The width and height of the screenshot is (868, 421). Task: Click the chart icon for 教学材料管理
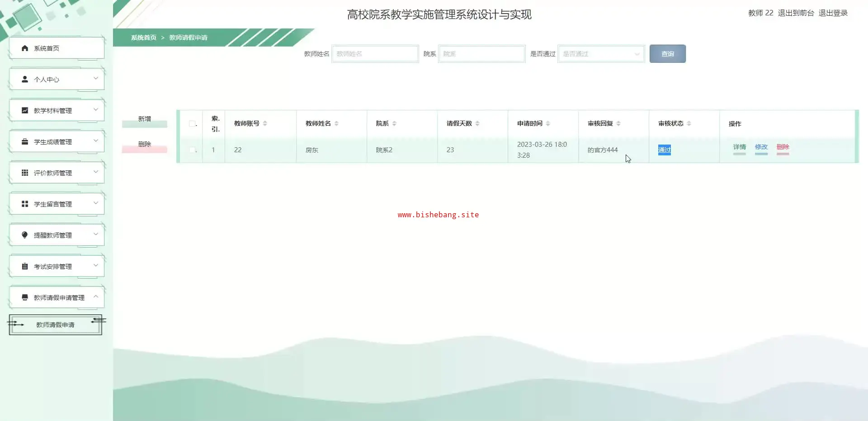(x=25, y=110)
